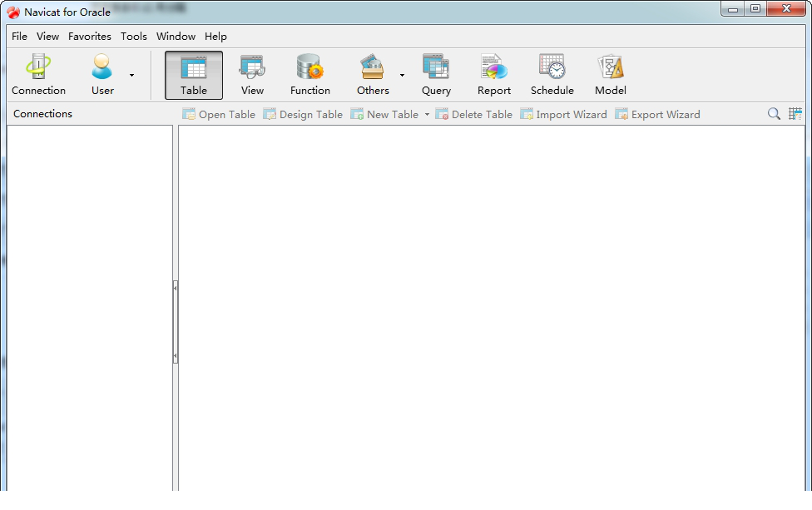Open the User manager
Viewport: 812px width, 510px height.
[102, 75]
